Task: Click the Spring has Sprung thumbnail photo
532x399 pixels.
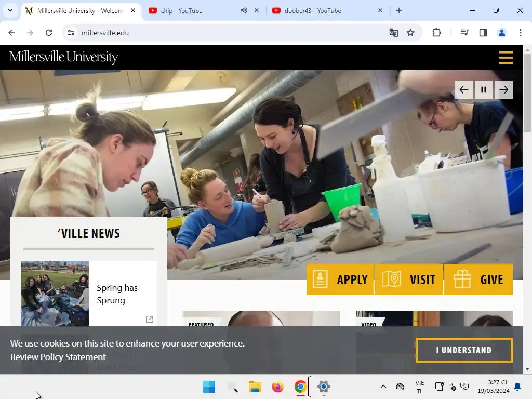Action: point(55,294)
